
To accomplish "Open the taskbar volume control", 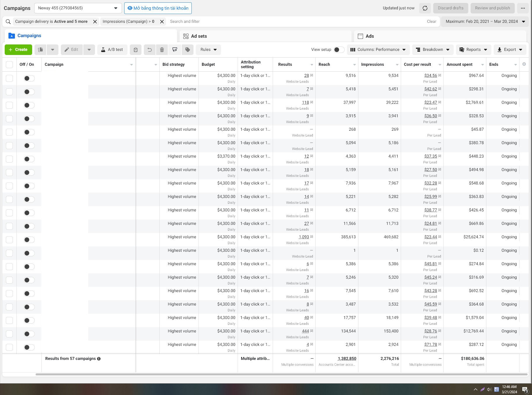I will pos(489,389).
